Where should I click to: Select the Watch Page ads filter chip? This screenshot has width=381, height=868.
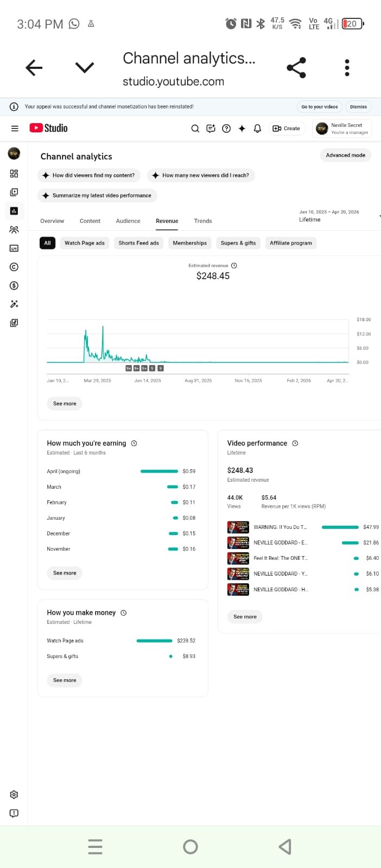tap(84, 243)
